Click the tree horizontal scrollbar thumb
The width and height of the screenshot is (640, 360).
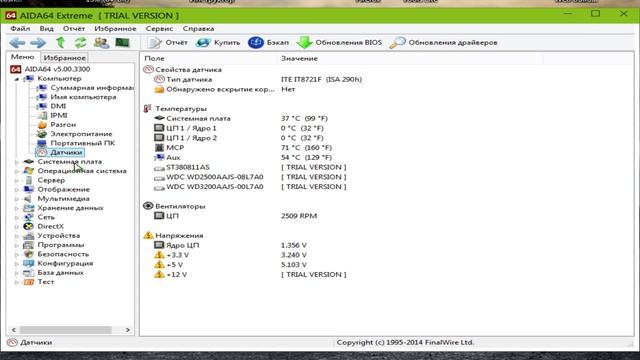coord(65,329)
